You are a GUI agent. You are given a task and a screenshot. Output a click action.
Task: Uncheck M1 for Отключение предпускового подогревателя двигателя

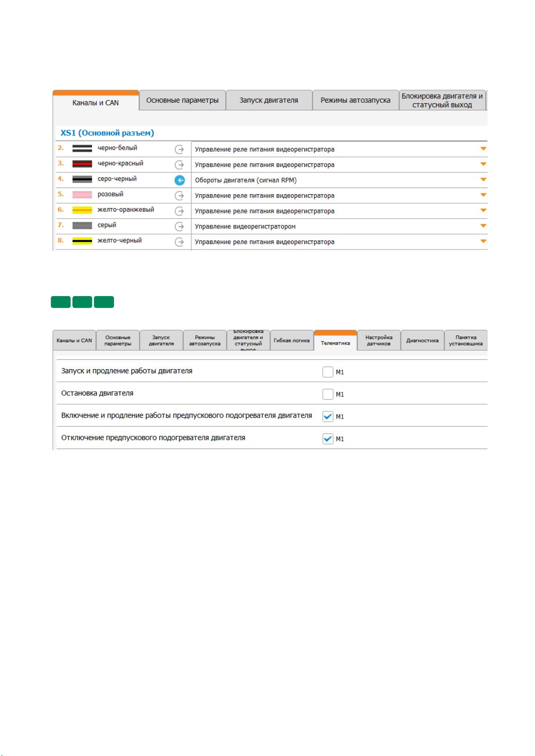[328, 439]
